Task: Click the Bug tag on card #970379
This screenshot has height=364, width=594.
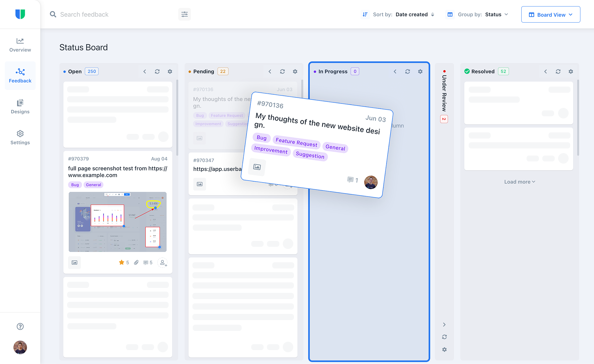Action: point(75,185)
